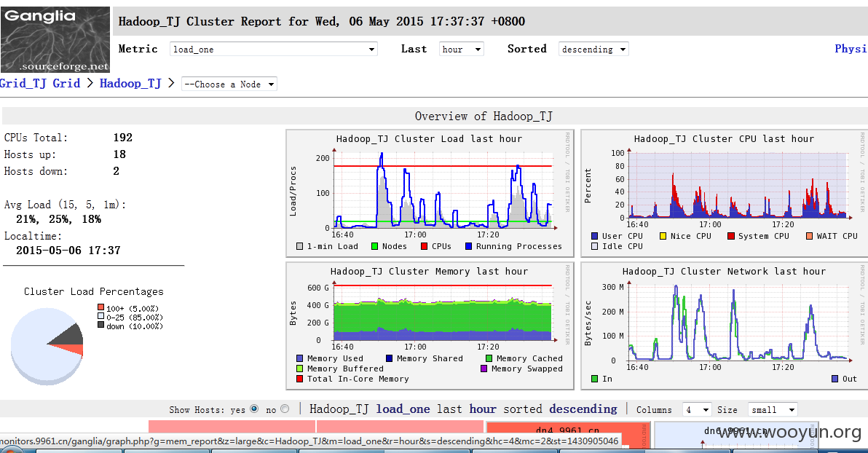This screenshot has height=453, width=868.
Task: Click the red CPUs legend swatch
Action: (424, 246)
